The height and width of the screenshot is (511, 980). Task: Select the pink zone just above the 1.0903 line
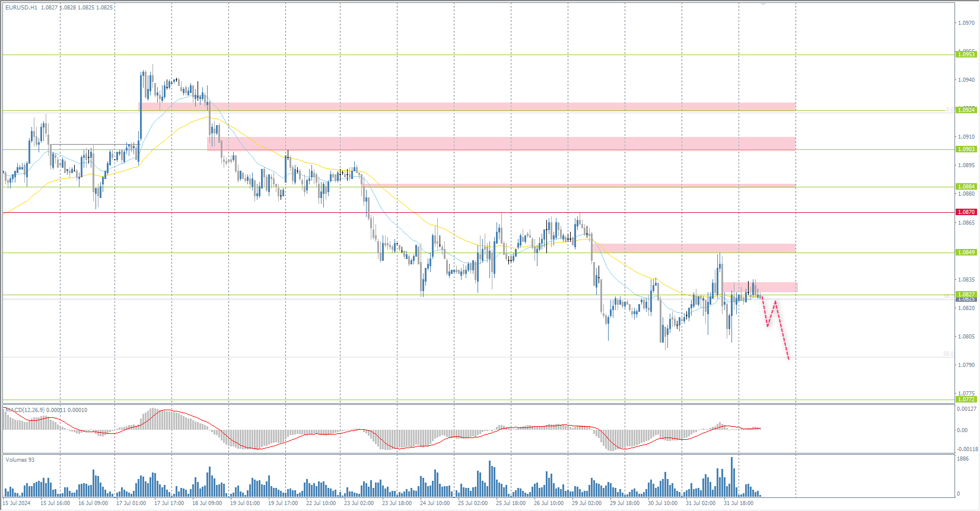501,143
